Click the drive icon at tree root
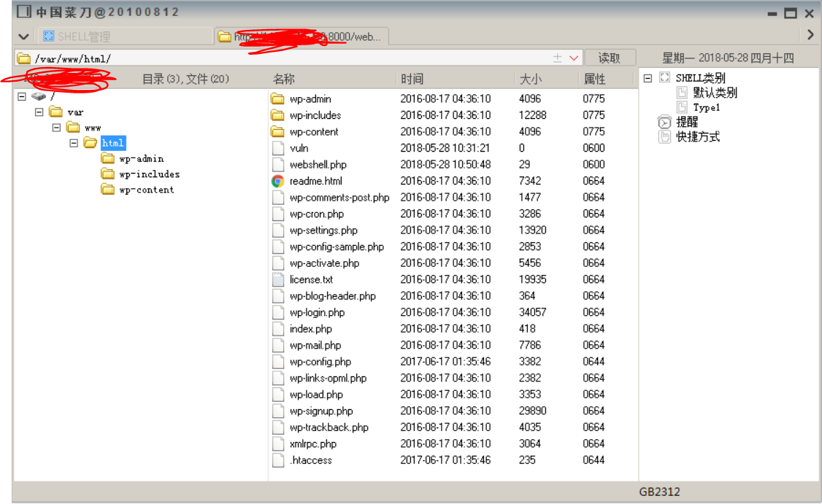The height and width of the screenshot is (504, 822). tap(38, 96)
